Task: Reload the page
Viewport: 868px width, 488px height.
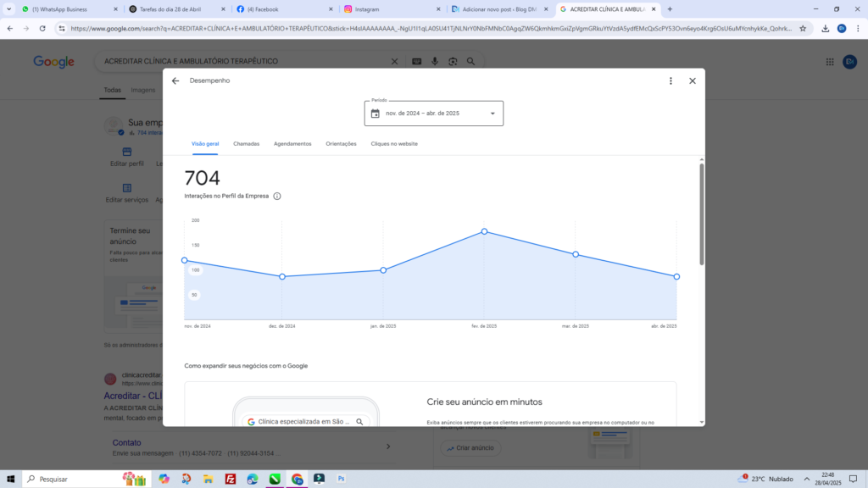Action: tap(42, 29)
